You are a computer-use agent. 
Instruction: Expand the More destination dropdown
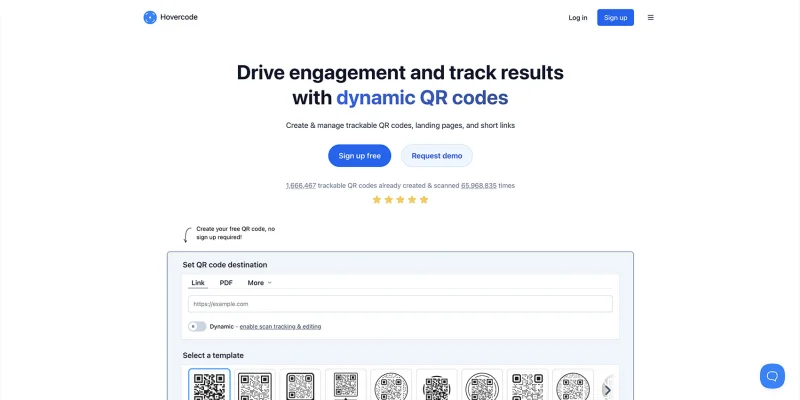tap(259, 283)
